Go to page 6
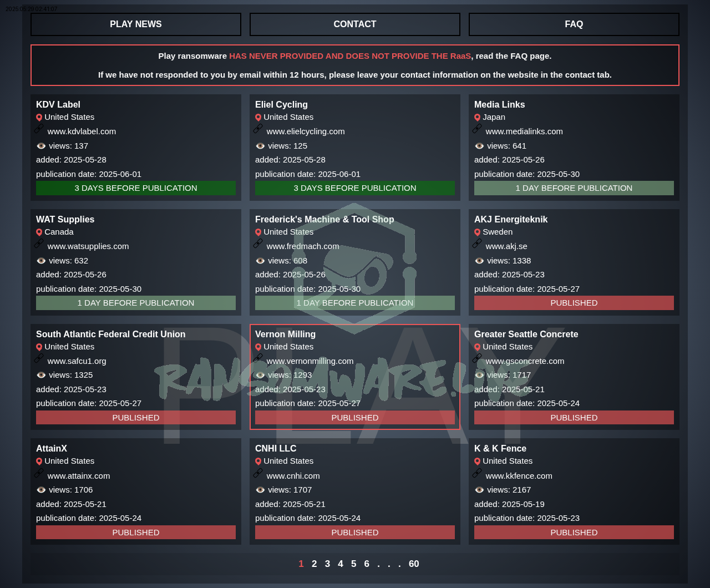Viewport: 710px width, 588px height. pos(367,564)
